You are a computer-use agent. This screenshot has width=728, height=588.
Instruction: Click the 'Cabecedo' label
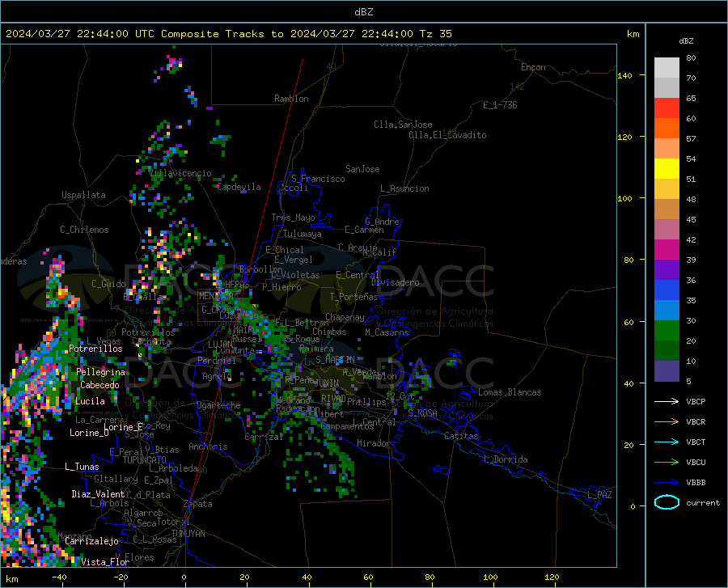pos(99,385)
